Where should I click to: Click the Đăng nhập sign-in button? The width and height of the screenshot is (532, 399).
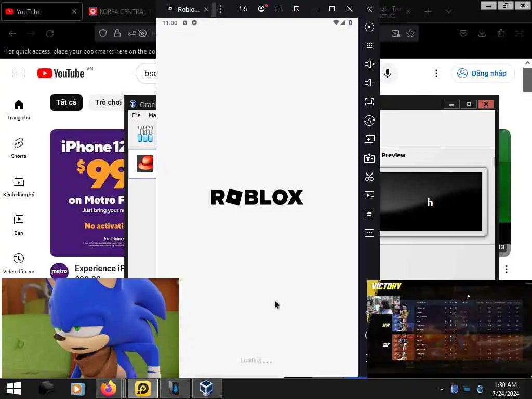[x=482, y=73]
